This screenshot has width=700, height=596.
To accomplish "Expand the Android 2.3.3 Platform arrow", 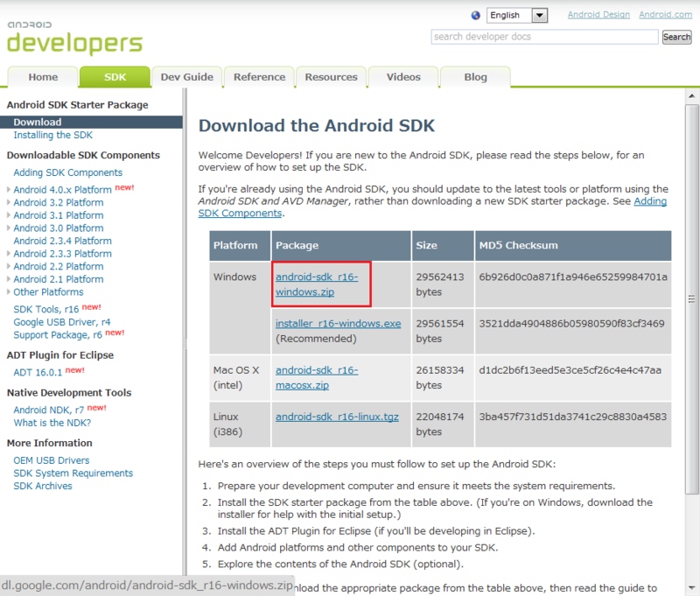I will coord(9,254).
